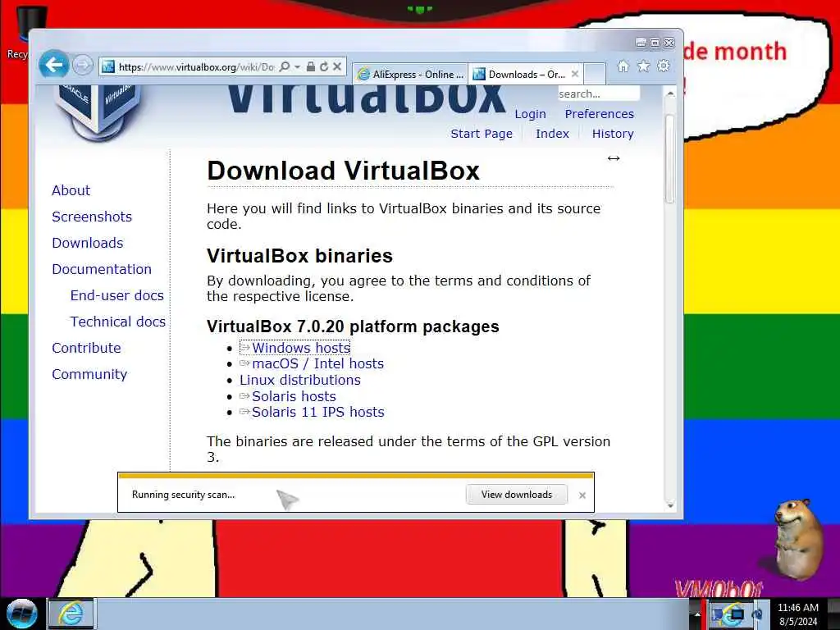
Task: Open the Login link
Action: point(531,114)
